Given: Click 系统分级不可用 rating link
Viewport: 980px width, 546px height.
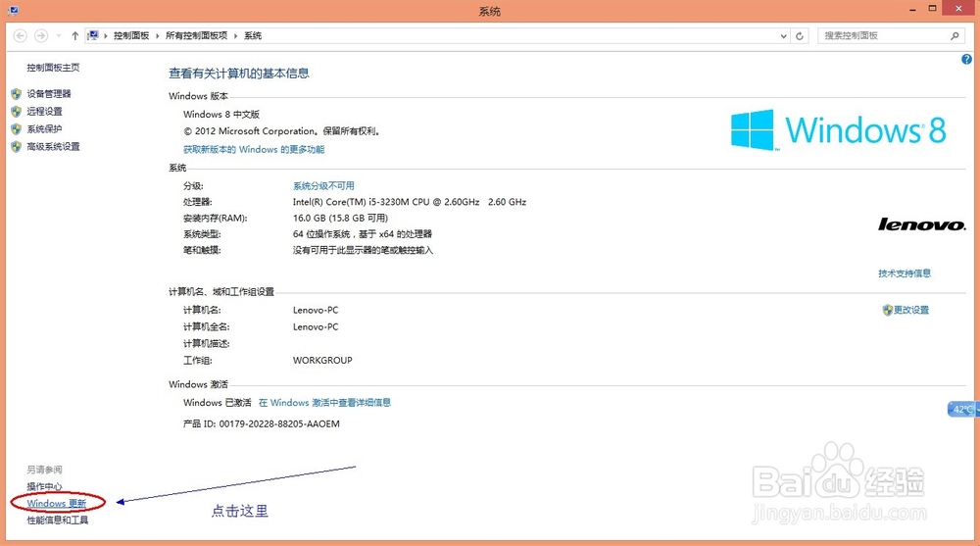Looking at the screenshot, I should 323,185.
